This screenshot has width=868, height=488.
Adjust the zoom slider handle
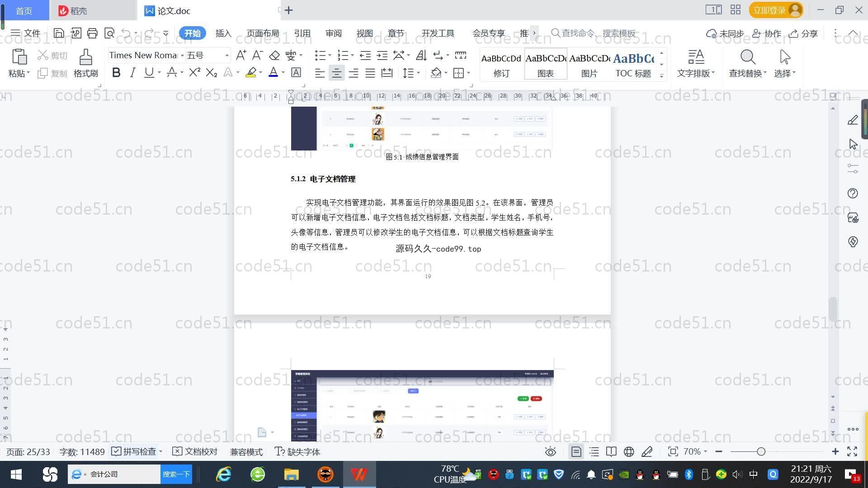(x=761, y=451)
